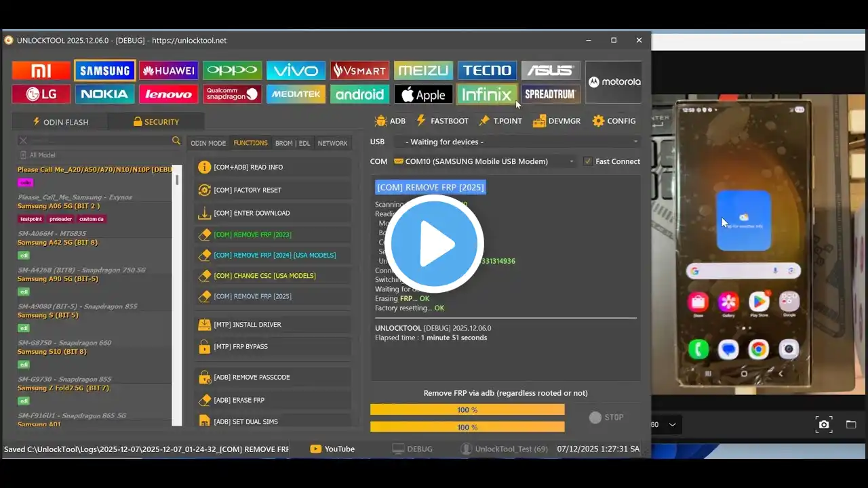Run [MTP] INSTALL DRIVER
Screen dimensions: 868x488
point(273,325)
